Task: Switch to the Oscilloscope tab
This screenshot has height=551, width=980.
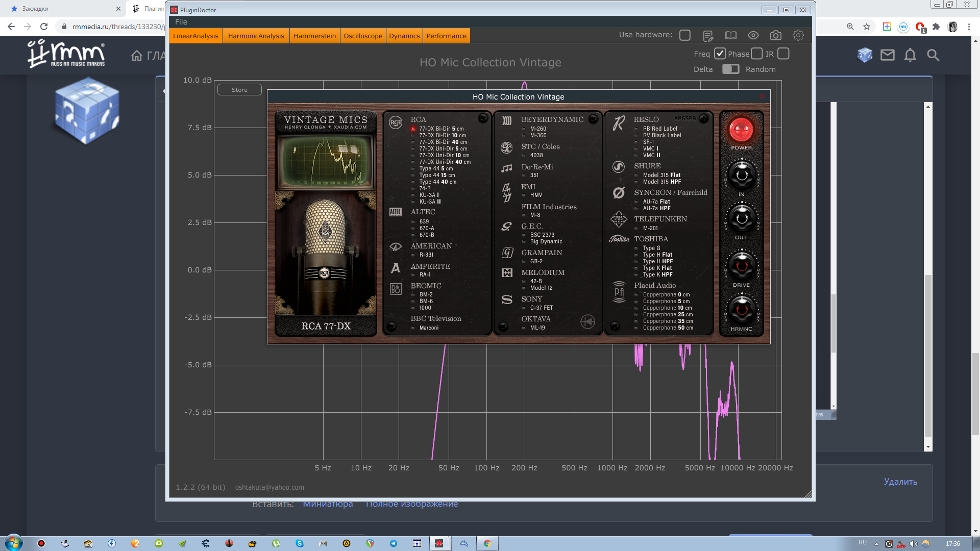Action: [363, 36]
